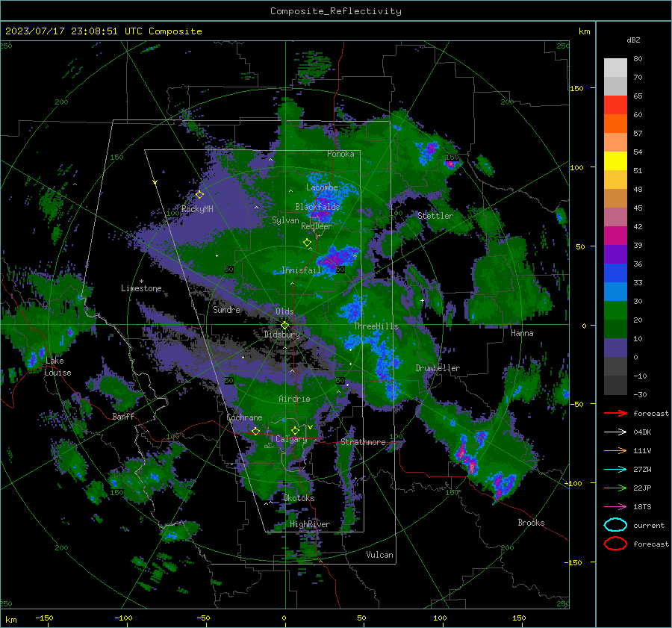The width and height of the screenshot is (672, 628).
Task: Click the RockyMH label
Action: 197,209
